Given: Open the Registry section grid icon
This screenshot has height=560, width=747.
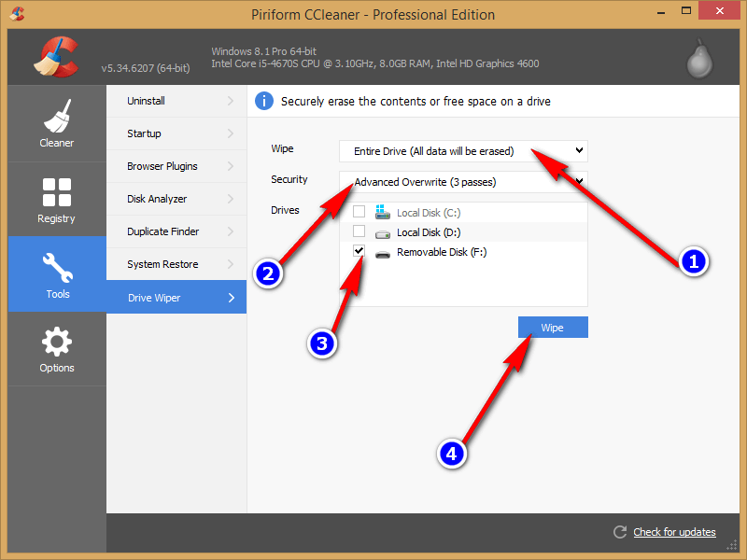Looking at the screenshot, I should (x=57, y=192).
